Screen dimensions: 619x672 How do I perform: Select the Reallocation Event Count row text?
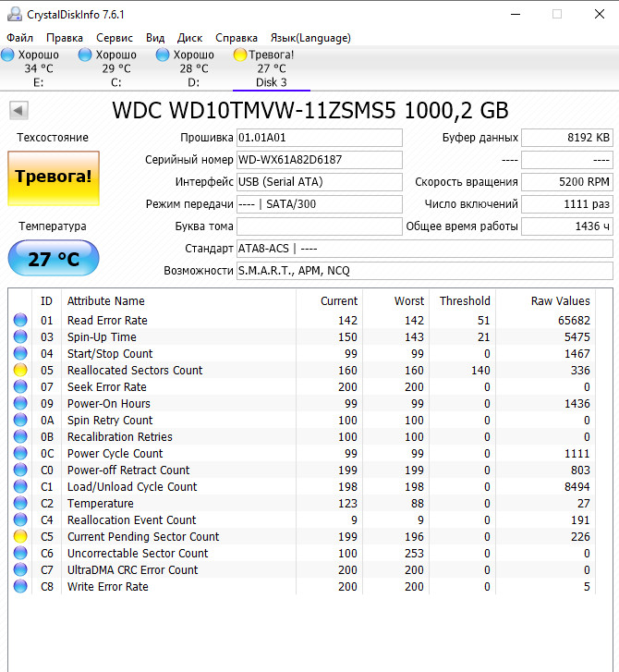(131, 519)
